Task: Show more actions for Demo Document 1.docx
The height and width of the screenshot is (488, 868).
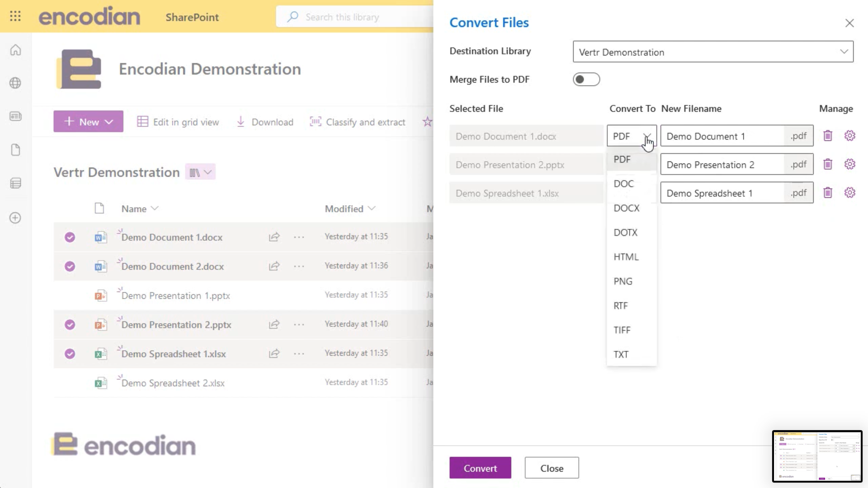Action: tap(299, 237)
